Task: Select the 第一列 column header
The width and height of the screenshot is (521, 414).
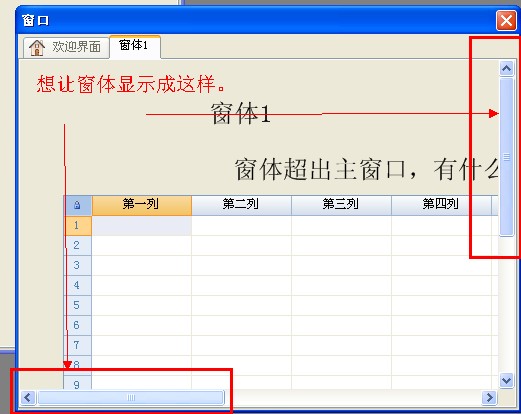Action: [142, 205]
